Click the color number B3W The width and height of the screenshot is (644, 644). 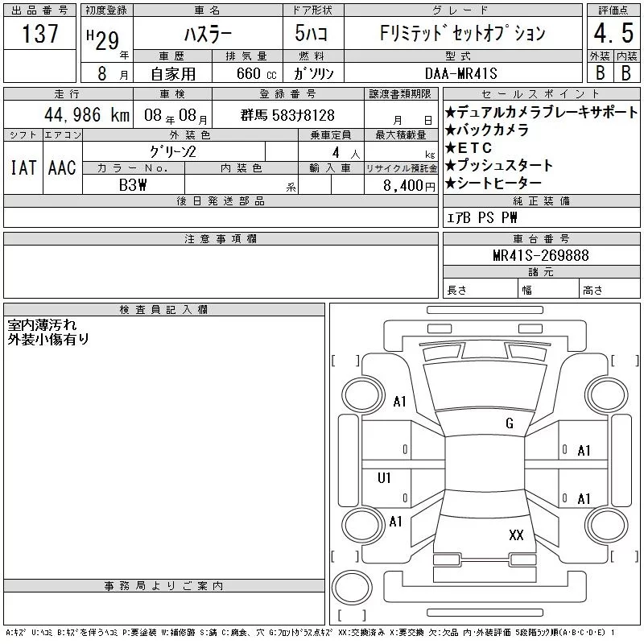pos(133,185)
